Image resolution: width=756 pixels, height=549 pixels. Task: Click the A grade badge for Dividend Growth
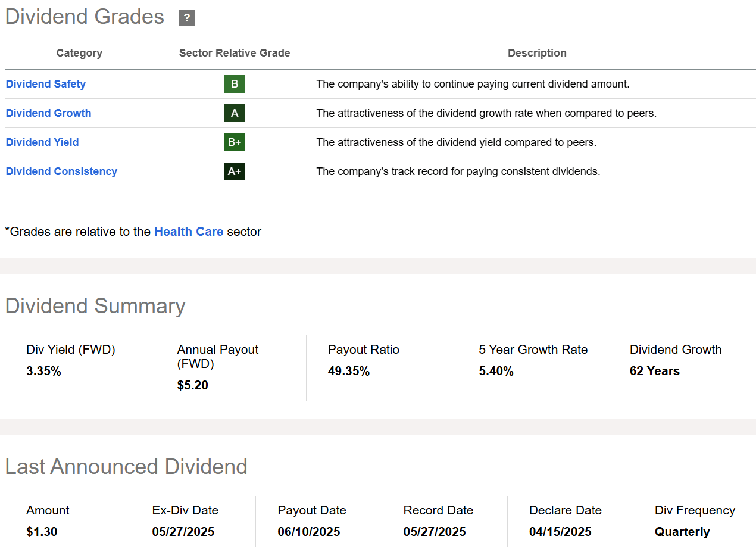click(234, 113)
